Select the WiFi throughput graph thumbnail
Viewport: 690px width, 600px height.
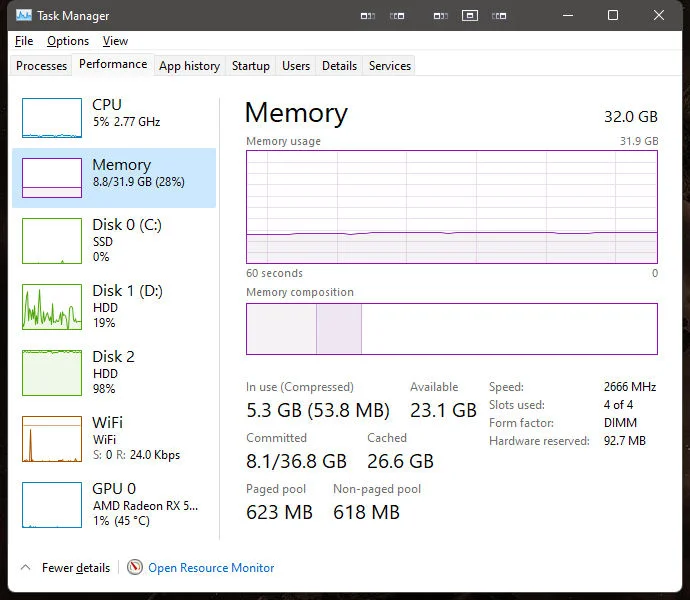click(x=52, y=439)
